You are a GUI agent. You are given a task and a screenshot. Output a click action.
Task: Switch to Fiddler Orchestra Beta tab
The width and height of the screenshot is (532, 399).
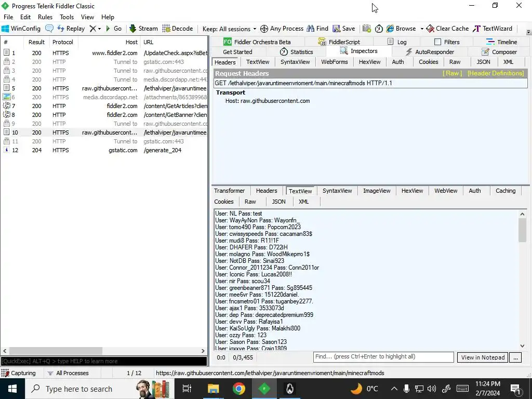click(x=257, y=42)
